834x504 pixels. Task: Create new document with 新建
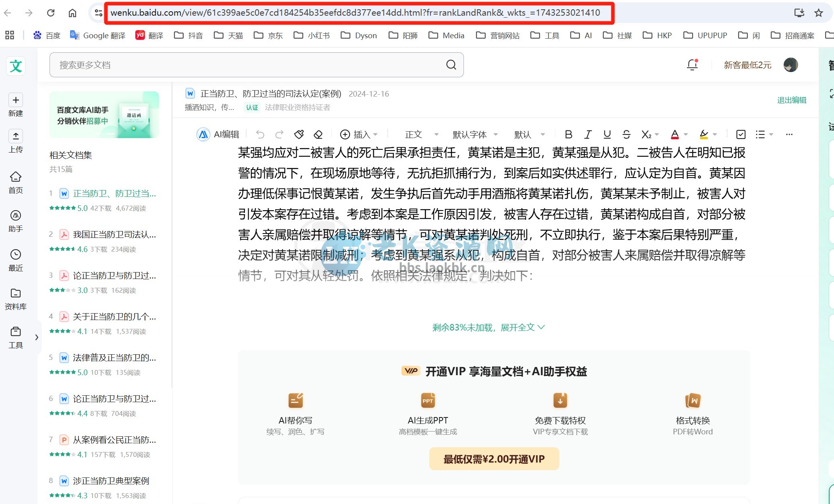(16, 105)
